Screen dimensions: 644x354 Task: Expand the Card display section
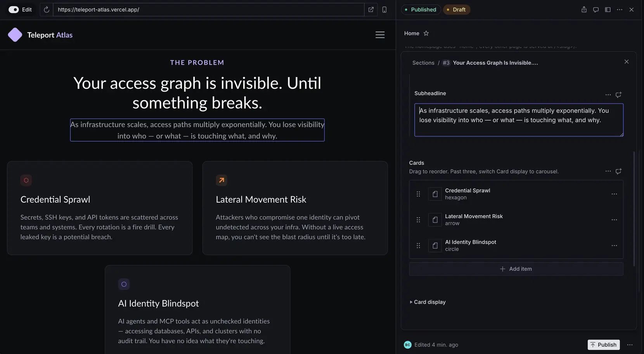click(428, 302)
